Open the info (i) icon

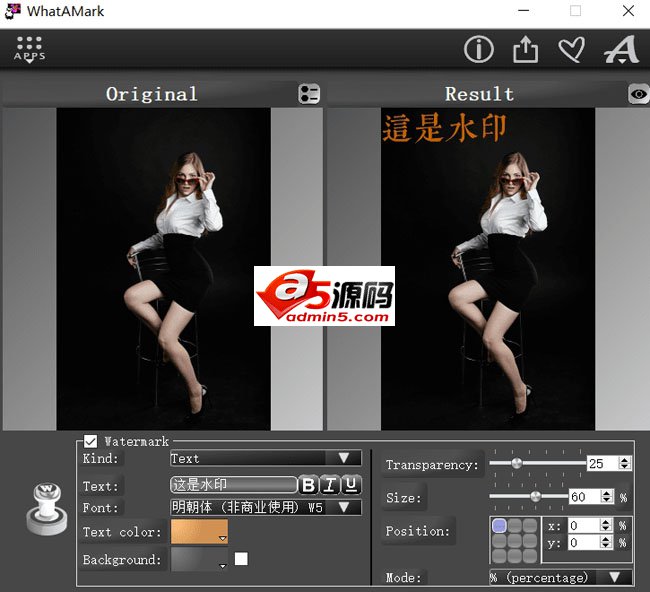(479, 49)
